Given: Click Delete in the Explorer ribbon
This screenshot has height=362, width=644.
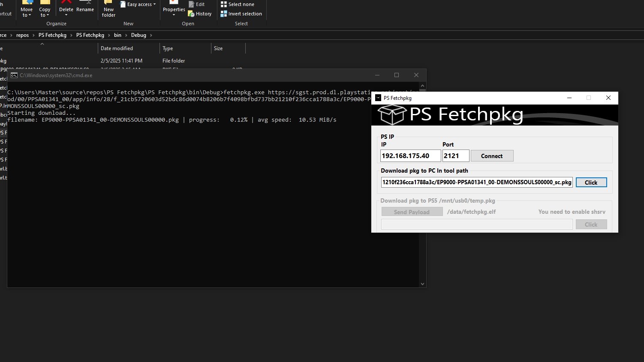Looking at the screenshot, I should pyautogui.click(x=66, y=9).
